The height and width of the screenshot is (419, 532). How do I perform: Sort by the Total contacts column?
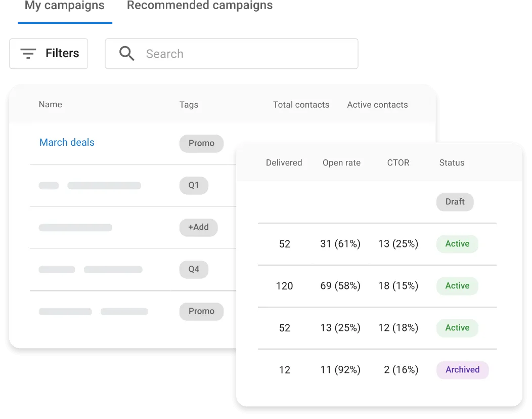pos(301,105)
